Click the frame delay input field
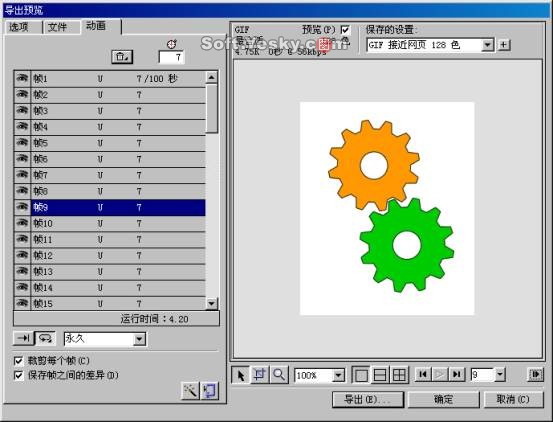 [171, 57]
